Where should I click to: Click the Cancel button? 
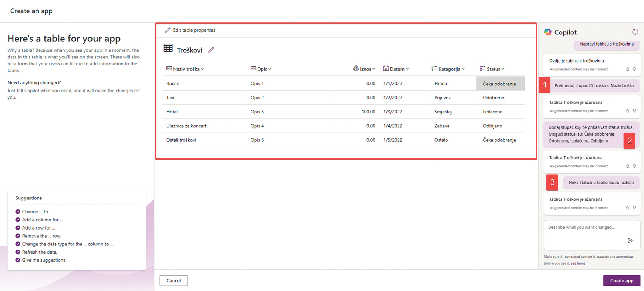[173, 280]
